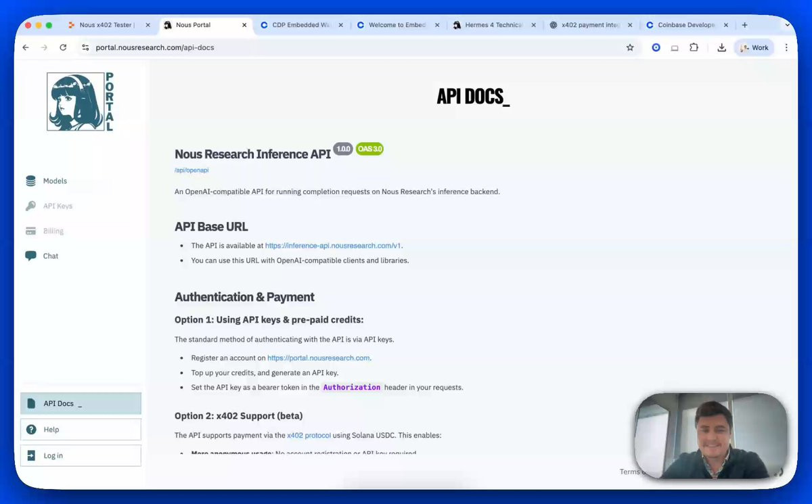This screenshot has height=504, width=812.
Task: Open the inference-api.nousresearch.com/v1 link
Action: point(333,246)
